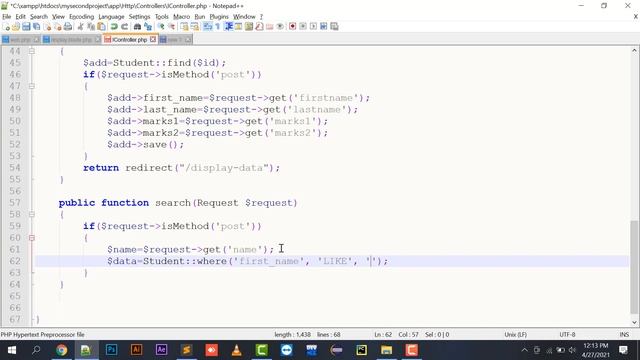
Task: Open Document Map panel icon
Action: (249, 27)
